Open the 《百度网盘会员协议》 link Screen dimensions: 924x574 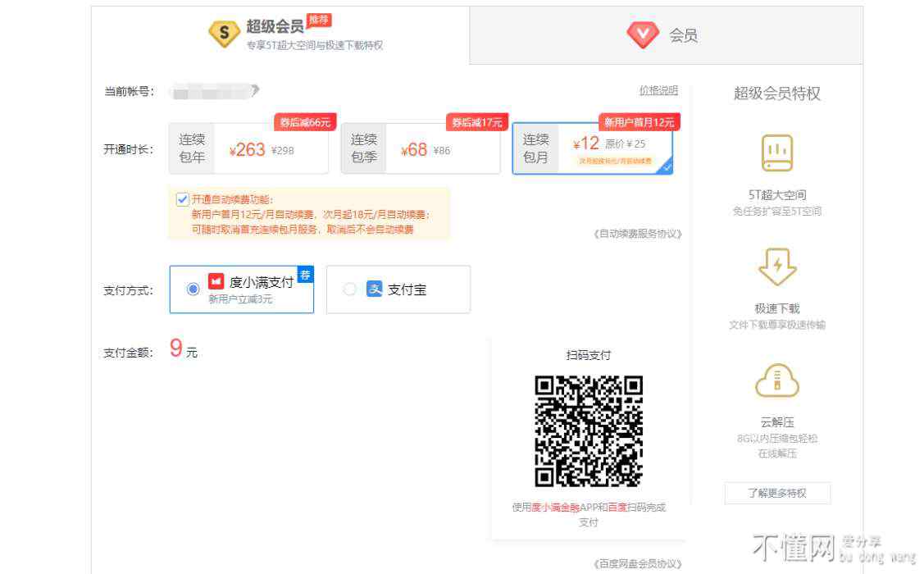coord(638,564)
